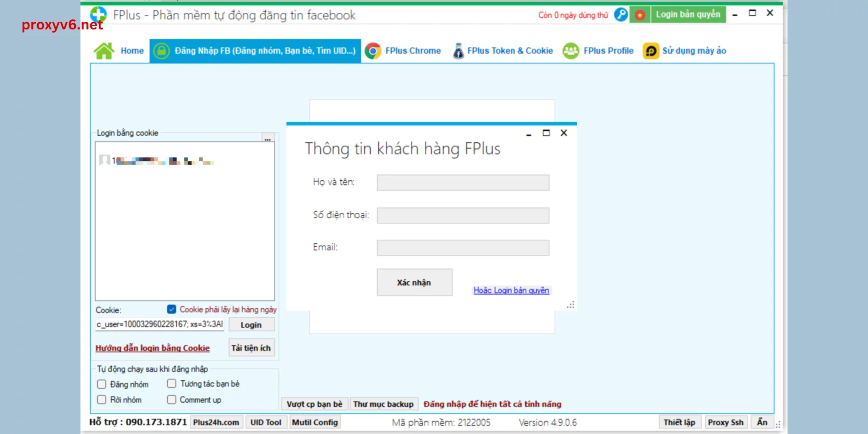Click the Plus24h.com button
This screenshot has height=434, width=868.
216,422
